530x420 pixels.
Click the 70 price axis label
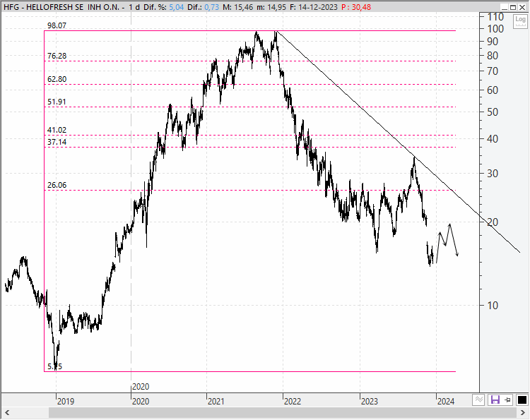(x=493, y=71)
